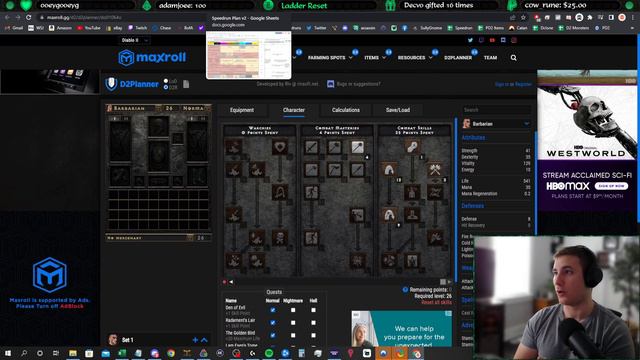Image resolution: width=640 pixels, height=360 pixels.
Task: Check Den of Evil Nightmare quest
Action: 293,310
